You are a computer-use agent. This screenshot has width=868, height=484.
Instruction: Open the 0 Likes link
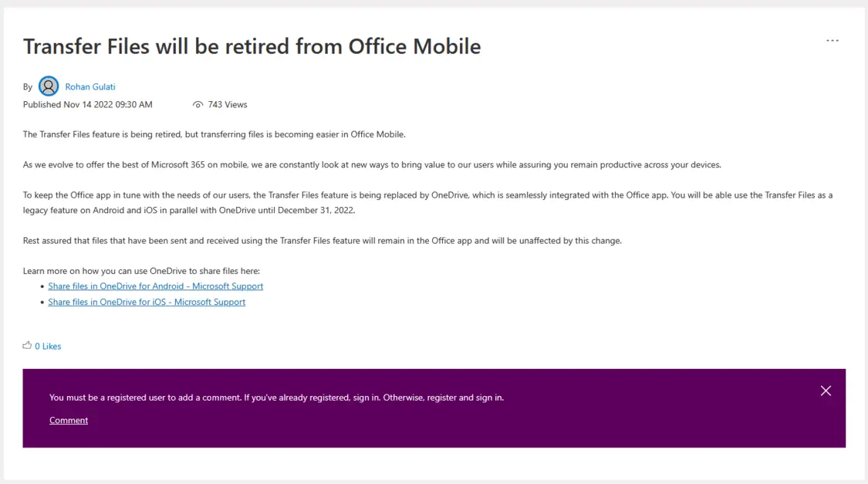[x=48, y=346]
